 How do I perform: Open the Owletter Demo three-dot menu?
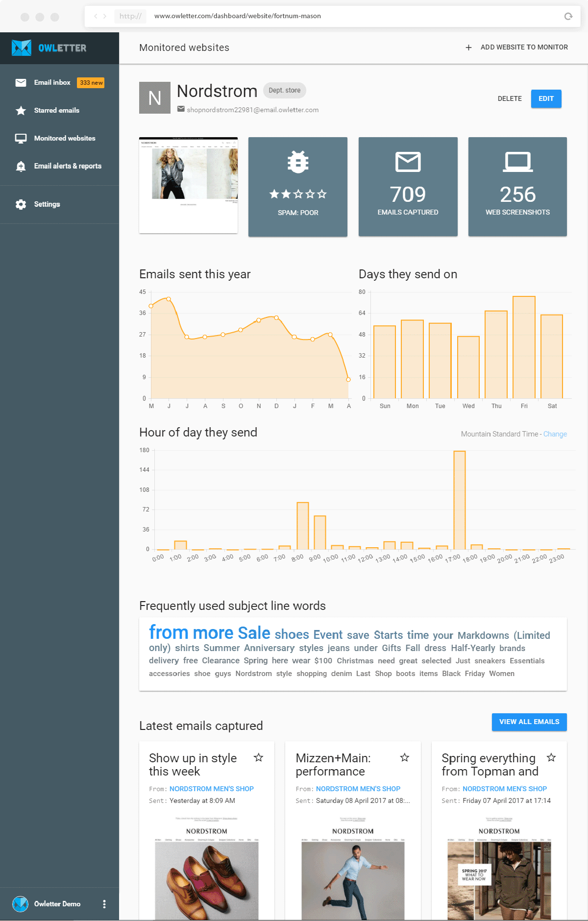[x=104, y=904]
